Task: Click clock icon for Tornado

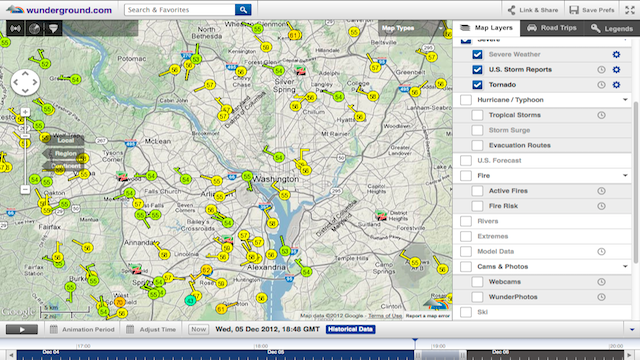Action: pos(601,85)
